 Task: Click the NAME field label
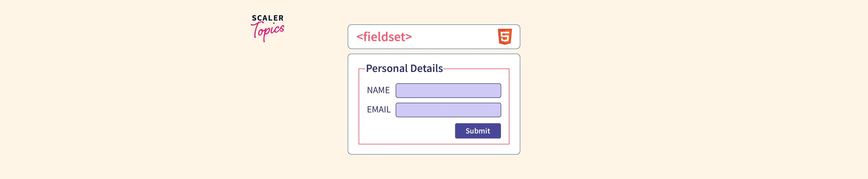point(378,90)
